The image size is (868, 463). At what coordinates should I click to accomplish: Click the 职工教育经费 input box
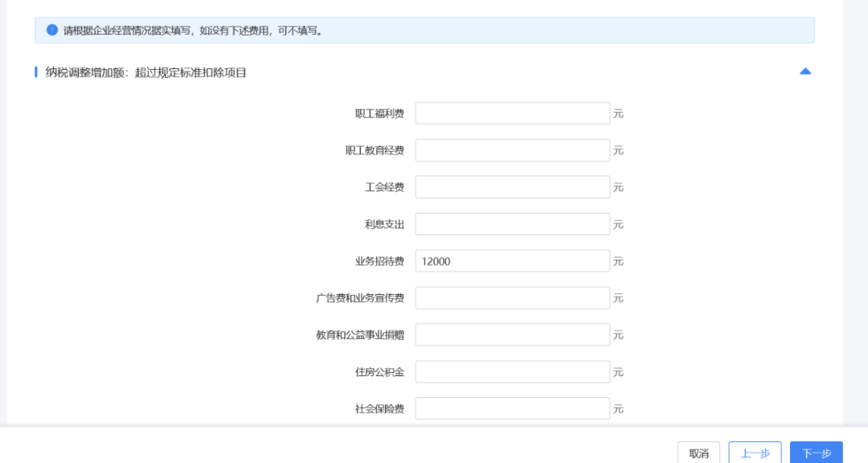point(512,150)
